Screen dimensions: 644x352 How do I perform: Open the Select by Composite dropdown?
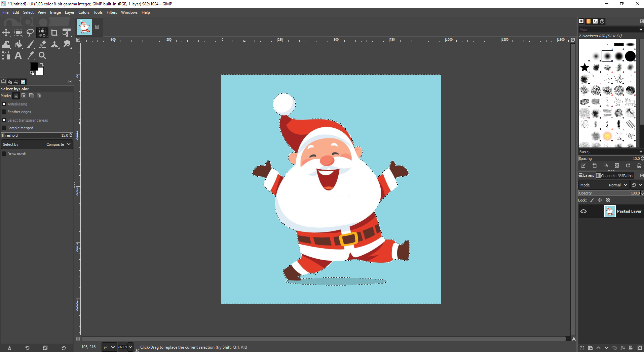point(37,144)
